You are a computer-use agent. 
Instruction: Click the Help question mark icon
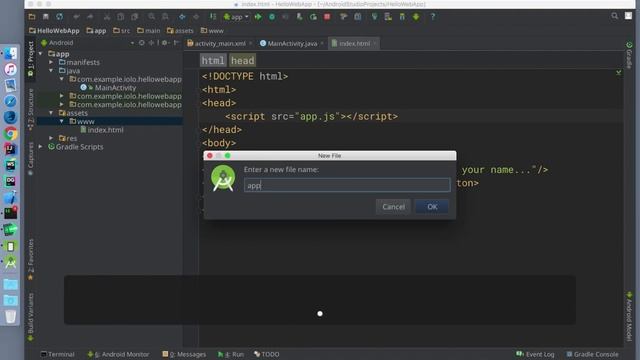pos(433,17)
